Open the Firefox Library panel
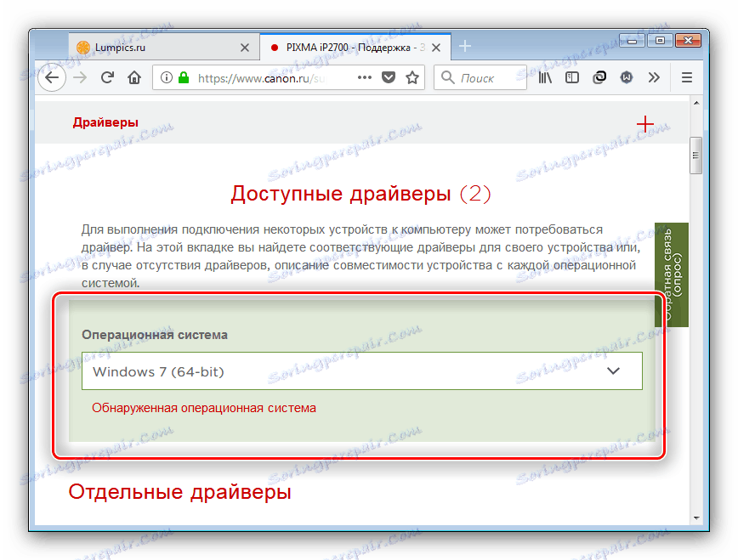Screen dimensions: 738x560 tap(545, 77)
